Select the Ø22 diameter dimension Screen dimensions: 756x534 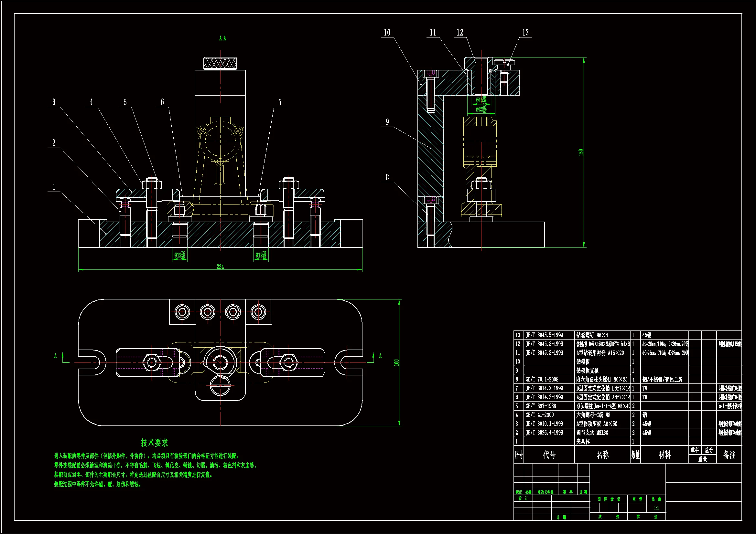point(481,109)
